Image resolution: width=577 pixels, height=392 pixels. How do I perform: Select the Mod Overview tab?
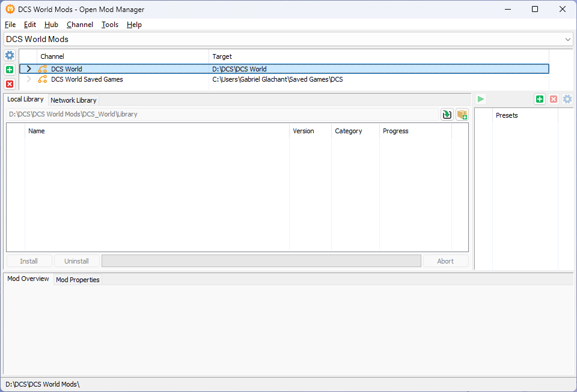coord(28,279)
